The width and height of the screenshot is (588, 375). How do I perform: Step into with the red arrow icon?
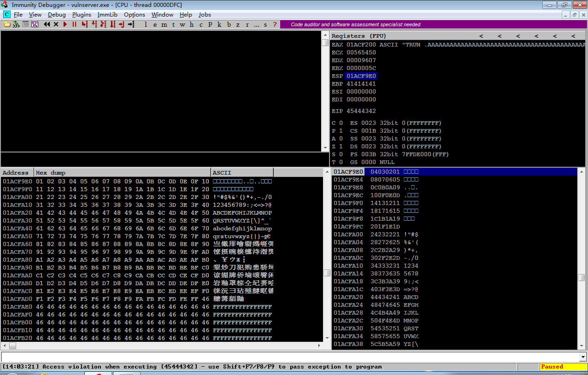(85, 24)
